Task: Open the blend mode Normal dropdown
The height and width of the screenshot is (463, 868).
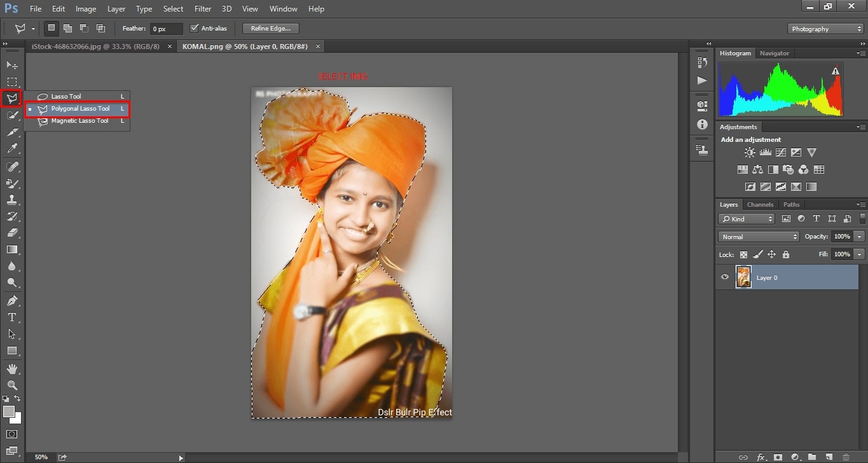Action: (759, 237)
